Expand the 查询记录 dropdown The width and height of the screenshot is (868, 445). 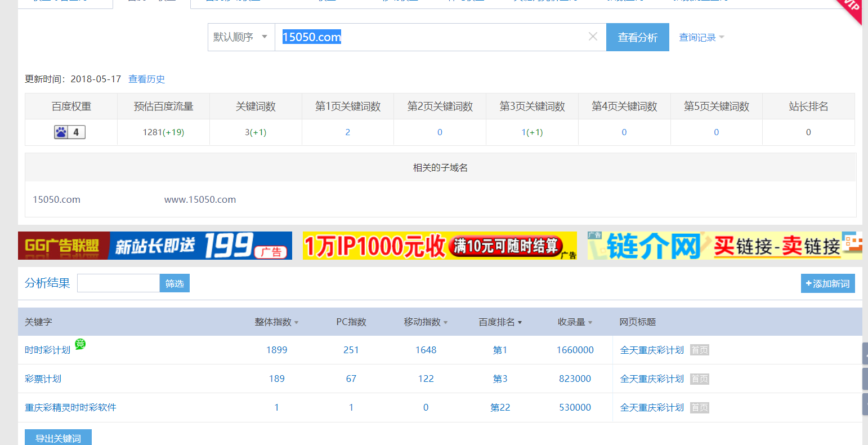701,38
